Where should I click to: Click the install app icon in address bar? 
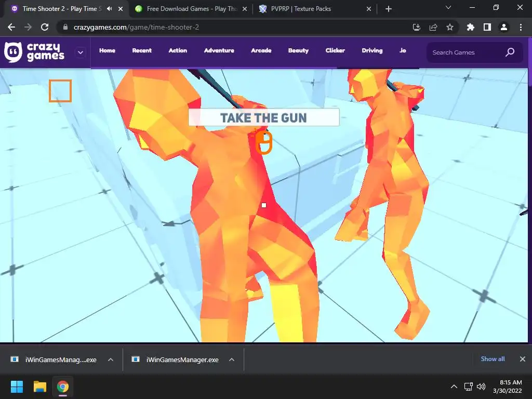[x=417, y=27]
